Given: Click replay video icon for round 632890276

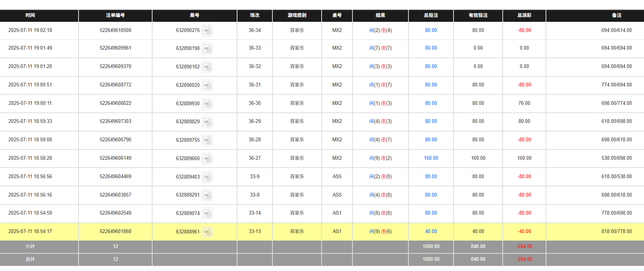Looking at the screenshot, I should (207, 31).
